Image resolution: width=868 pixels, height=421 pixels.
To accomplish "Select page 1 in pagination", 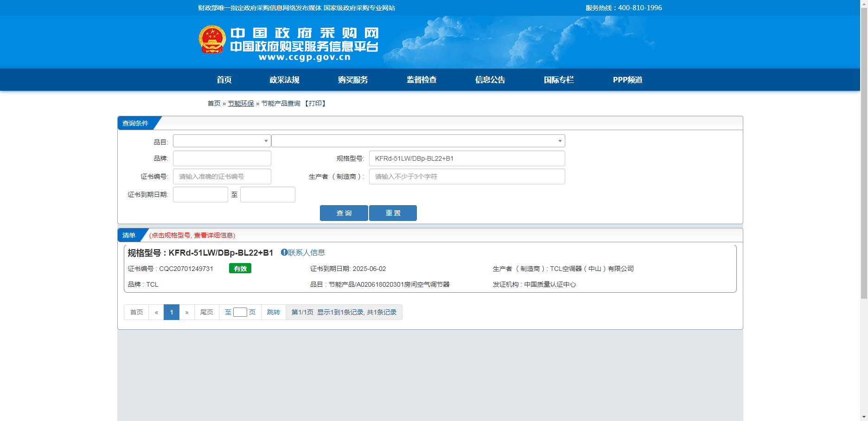I will point(172,312).
